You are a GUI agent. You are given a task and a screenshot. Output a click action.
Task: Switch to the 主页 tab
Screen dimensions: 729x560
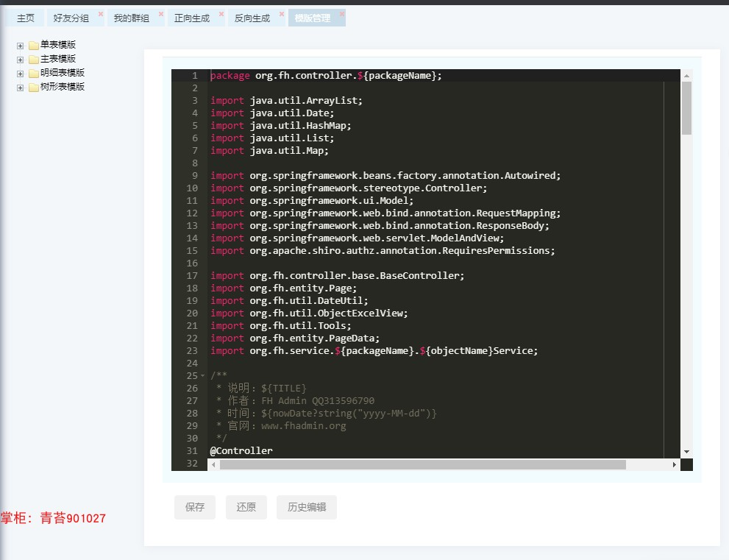tap(26, 18)
